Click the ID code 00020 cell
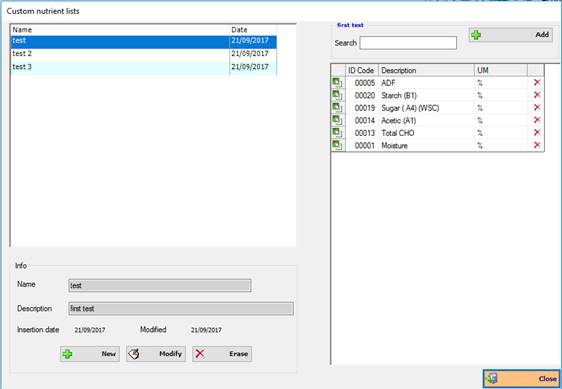 coord(362,95)
